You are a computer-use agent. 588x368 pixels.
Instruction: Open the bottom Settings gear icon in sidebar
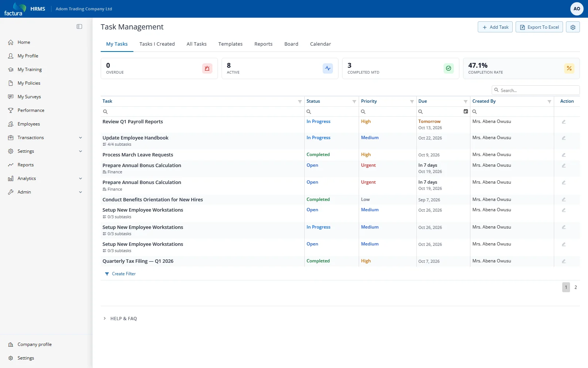11,358
